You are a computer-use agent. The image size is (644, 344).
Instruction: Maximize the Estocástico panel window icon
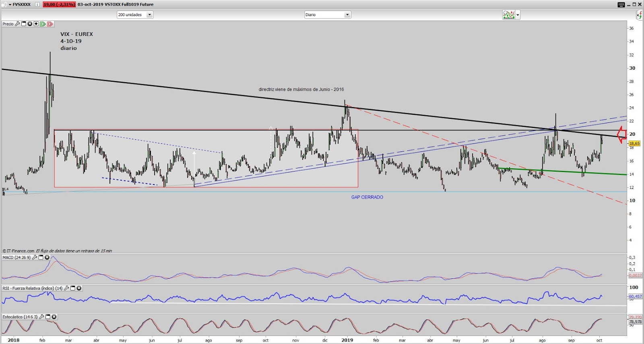pos(48,317)
